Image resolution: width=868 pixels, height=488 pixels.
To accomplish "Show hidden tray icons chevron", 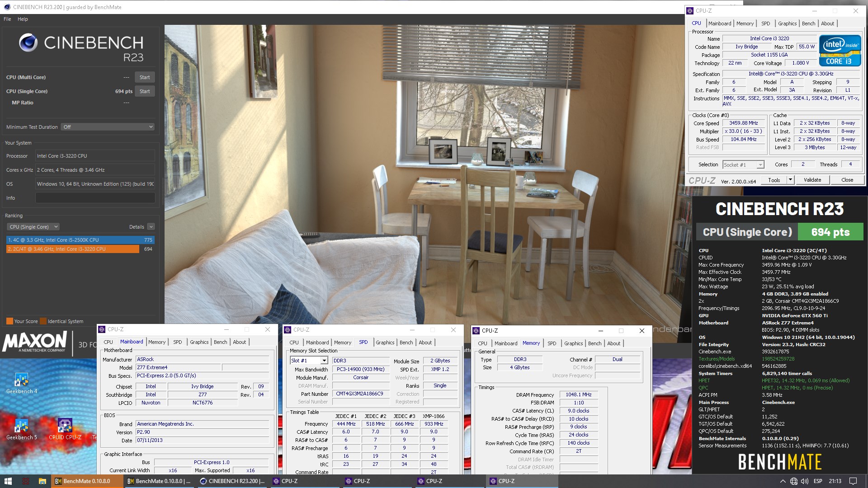I will 783,481.
